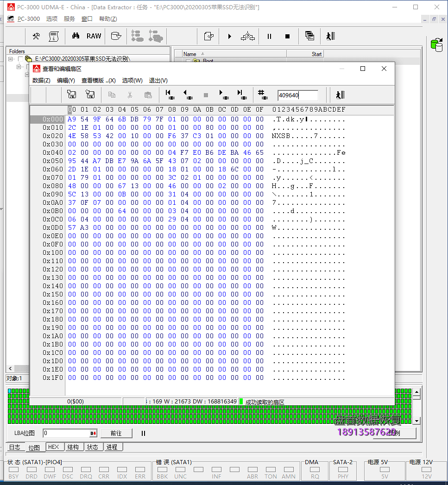Click the NXSB ASCII text
This screenshot has width=448, height=485.
281,136
